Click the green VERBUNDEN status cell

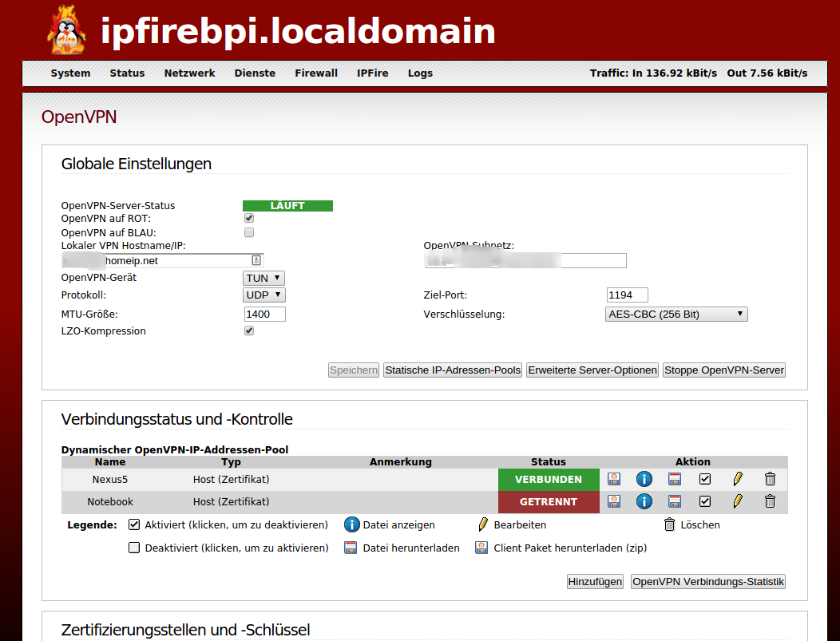point(549,479)
